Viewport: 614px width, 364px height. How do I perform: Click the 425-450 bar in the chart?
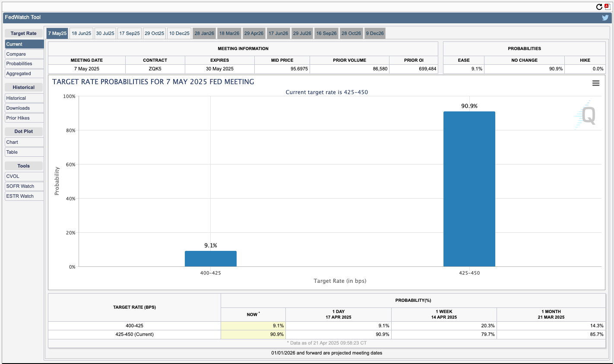(469, 189)
